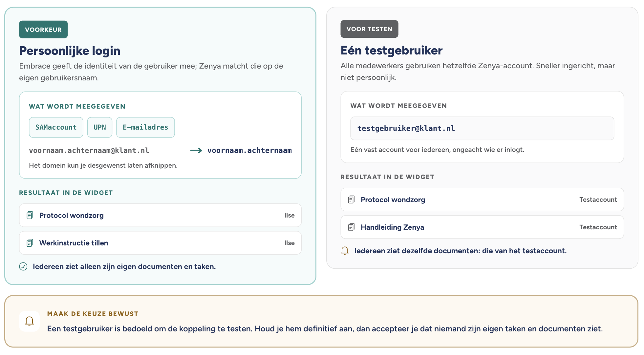Select the UPN chip

click(100, 127)
